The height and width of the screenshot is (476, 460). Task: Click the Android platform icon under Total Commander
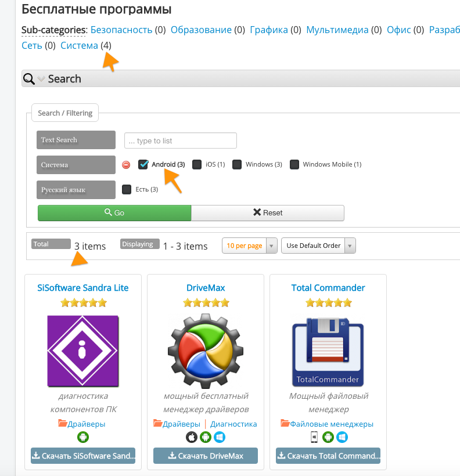tap(328, 437)
